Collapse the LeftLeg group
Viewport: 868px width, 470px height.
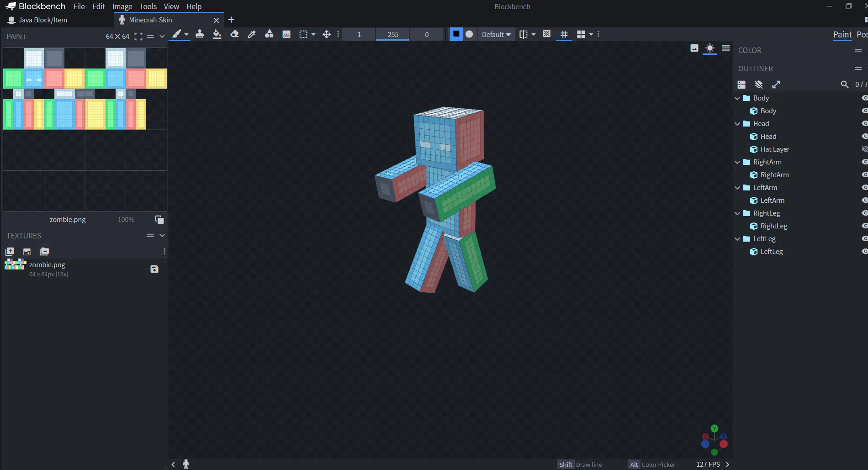coord(737,239)
